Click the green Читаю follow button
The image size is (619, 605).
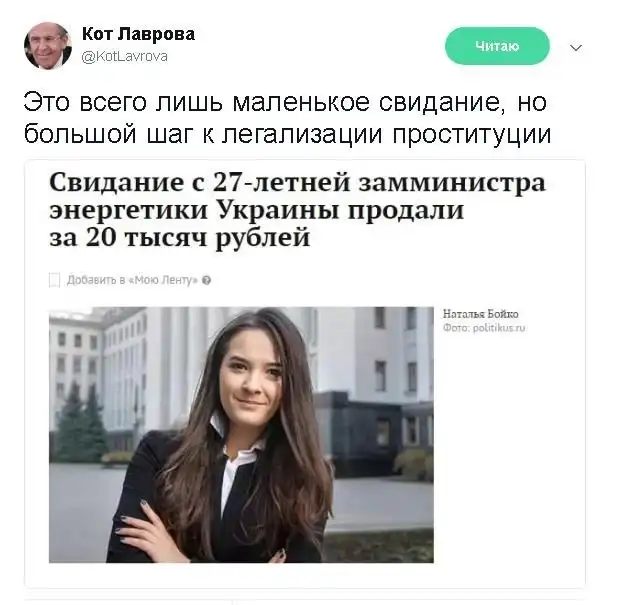click(497, 46)
